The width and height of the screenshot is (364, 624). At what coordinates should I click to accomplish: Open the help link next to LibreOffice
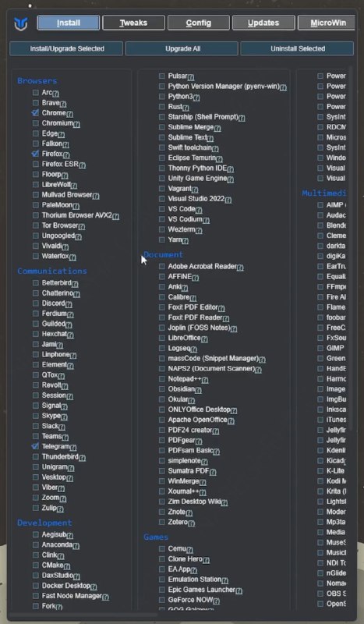point(204,339)
